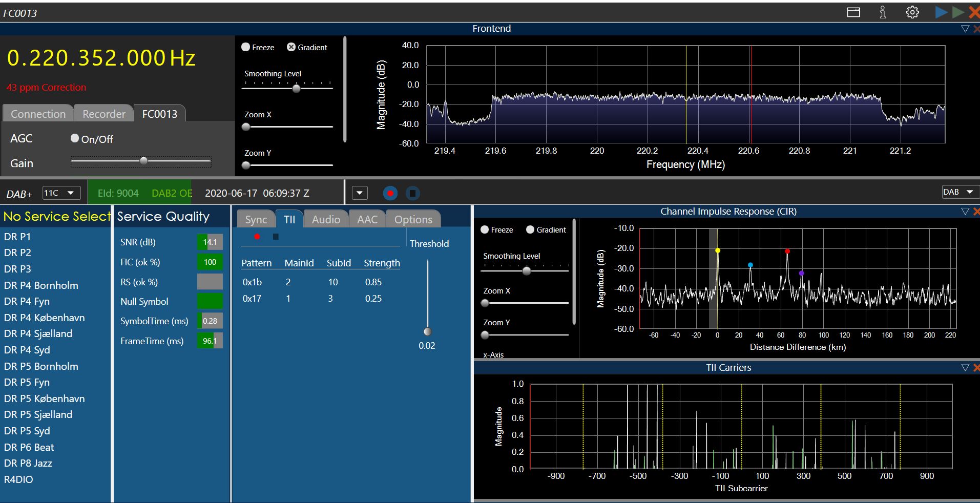
Task: Collapse the TII Carriers panel triangle
Action: (x=965, y=368)
